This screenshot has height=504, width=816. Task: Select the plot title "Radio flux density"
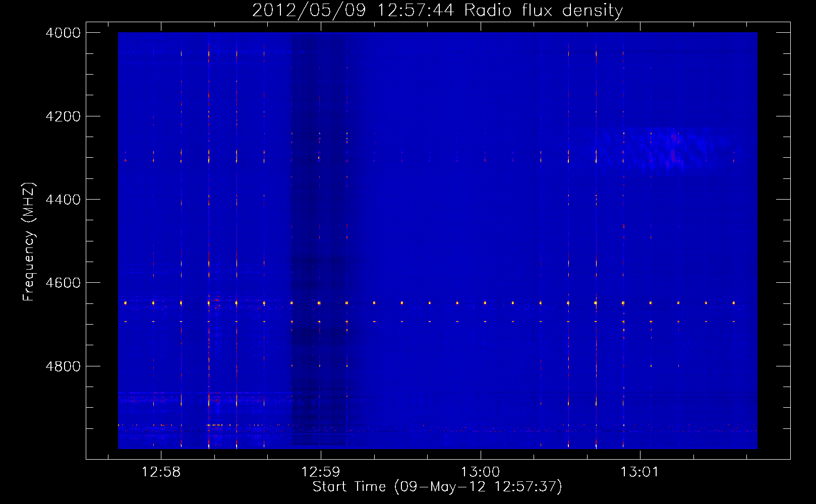click(x=544, y=11)
